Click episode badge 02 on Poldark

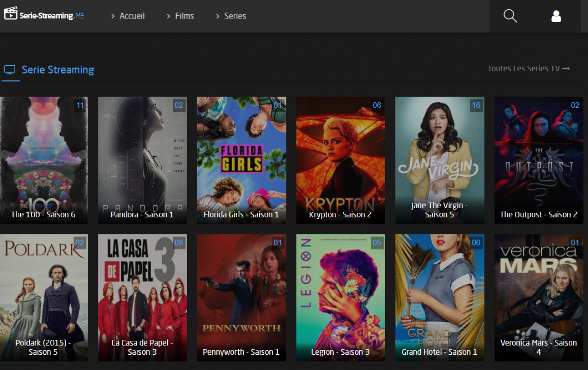click(x=80, y=243)
